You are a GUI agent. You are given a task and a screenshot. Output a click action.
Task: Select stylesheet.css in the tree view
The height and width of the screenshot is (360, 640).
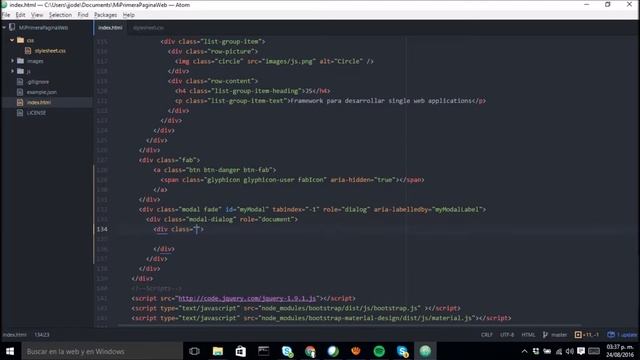(x=50, y=51)
